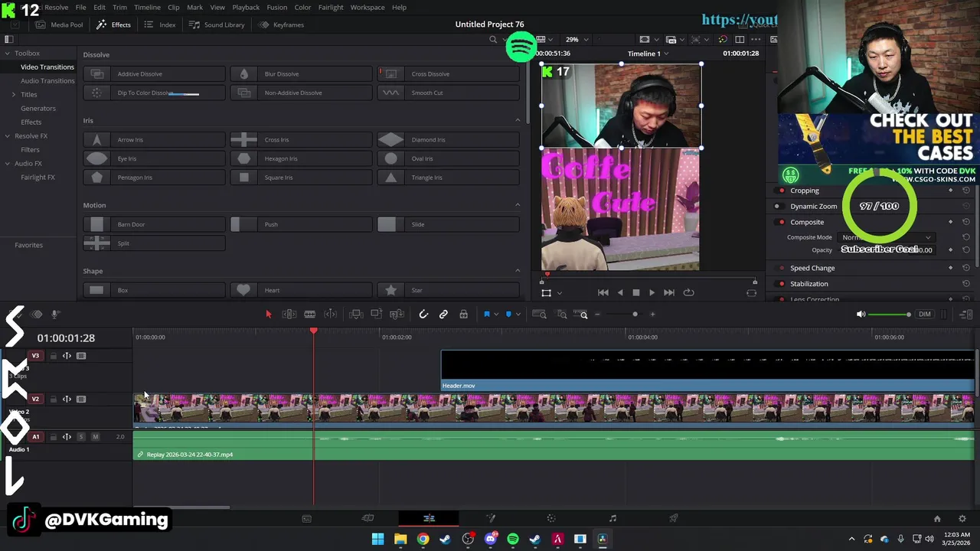Solo the Audio 1 track with S
This screenshot has height=551, width=980.
[x=80, y=437]
